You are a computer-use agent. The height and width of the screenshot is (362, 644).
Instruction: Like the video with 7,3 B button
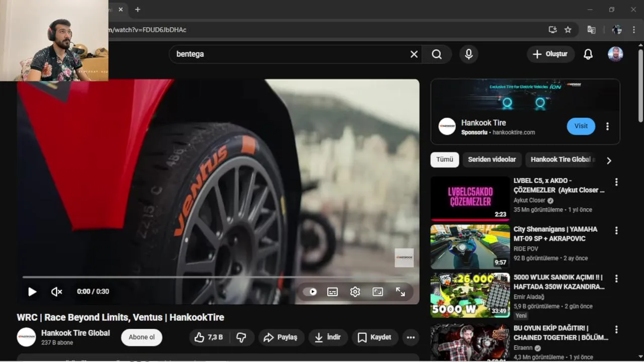click(x=209, y=337)
